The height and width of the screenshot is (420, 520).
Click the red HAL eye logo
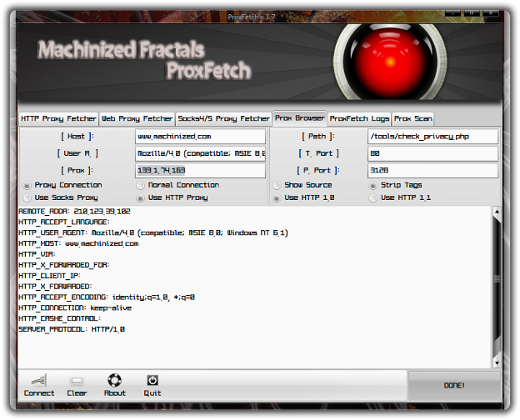(x=390, y=61)
